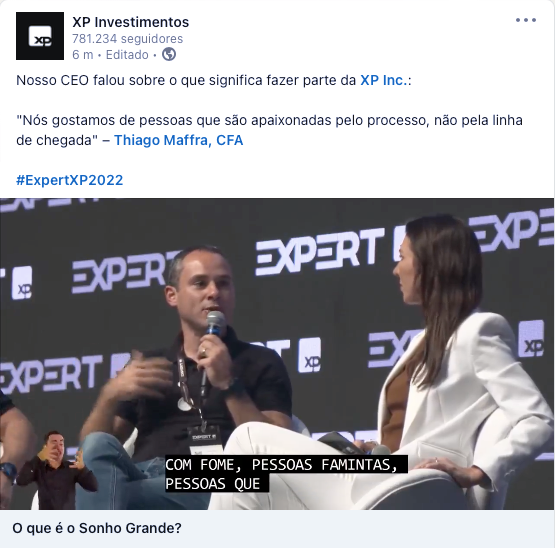Open the video title O que é o Sonho Grande?
The height and width of the screenshot is (548, 555).
97,528
